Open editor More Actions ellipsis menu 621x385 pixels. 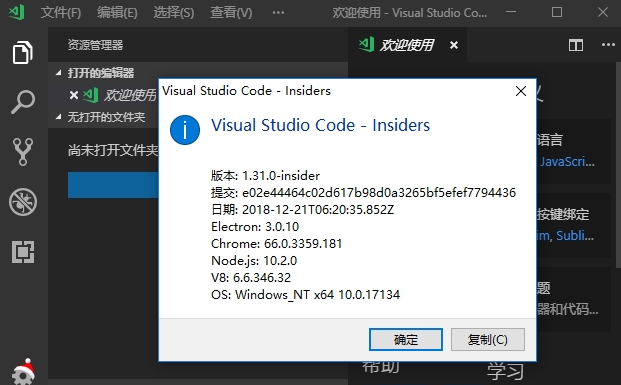click(608, 45)
